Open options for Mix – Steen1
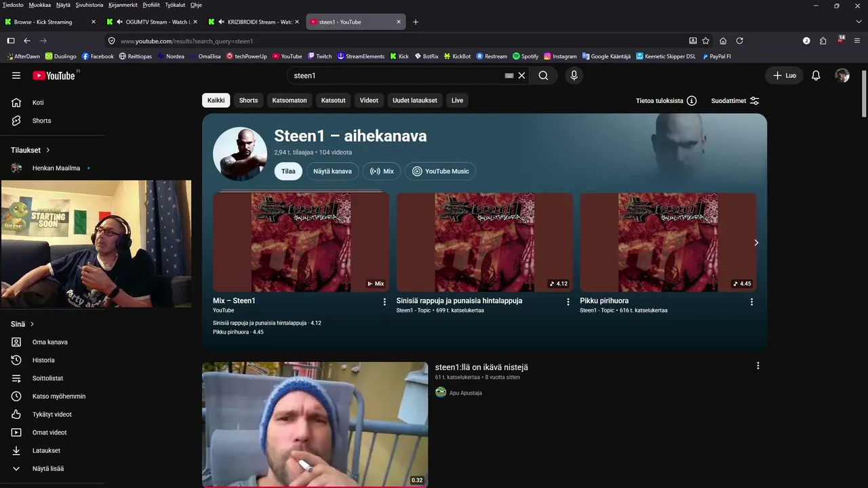 384,302
